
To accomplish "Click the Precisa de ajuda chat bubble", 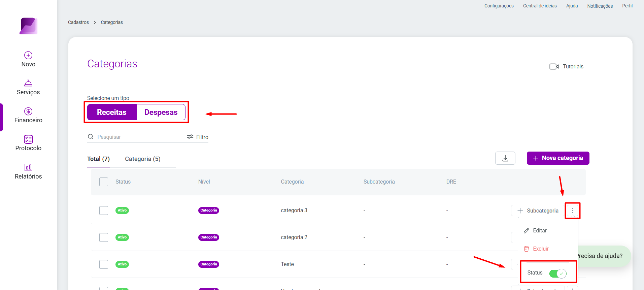I will coord(604,256).
